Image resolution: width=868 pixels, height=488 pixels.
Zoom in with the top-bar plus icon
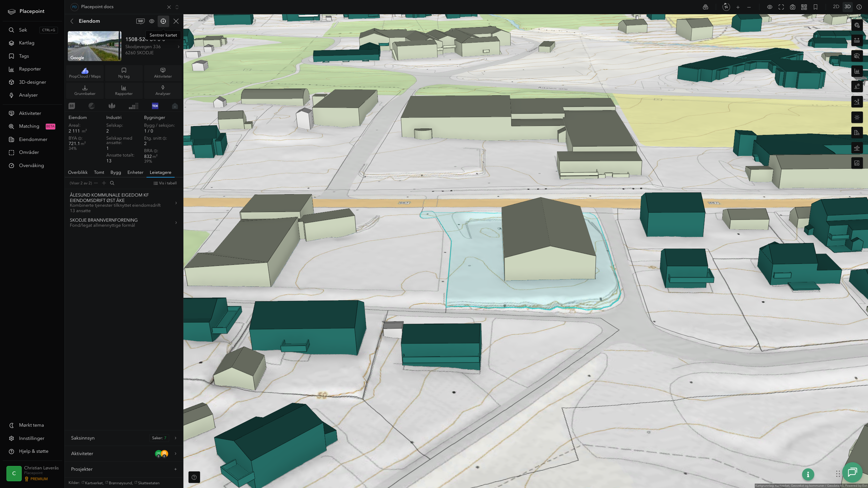(738, 7)
